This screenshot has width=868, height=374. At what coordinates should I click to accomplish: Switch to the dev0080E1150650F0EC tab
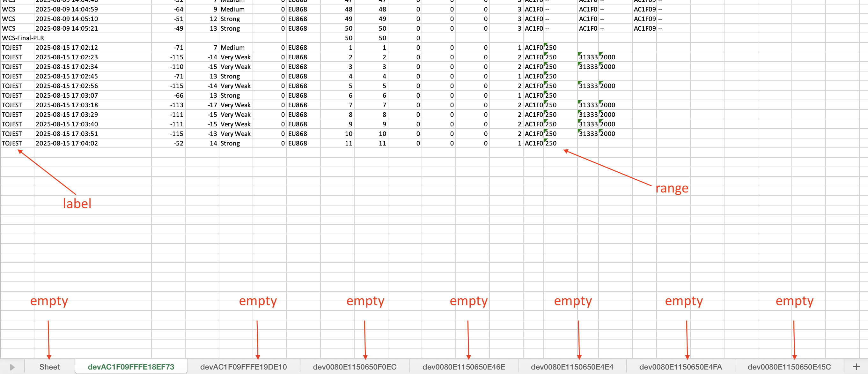point(355,367)
